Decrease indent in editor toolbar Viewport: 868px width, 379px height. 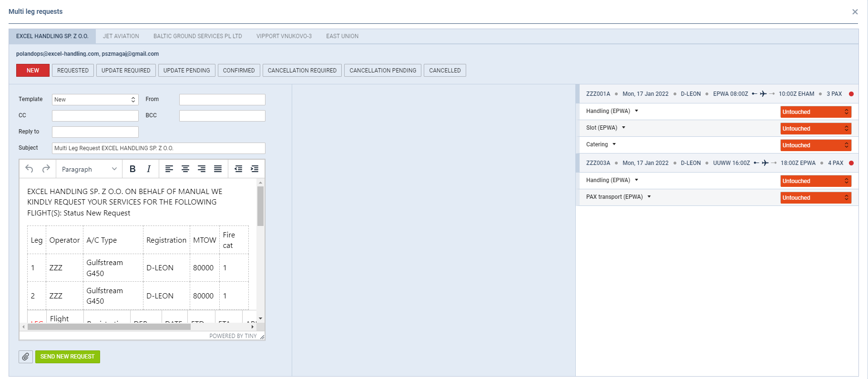tap(238, 169)
